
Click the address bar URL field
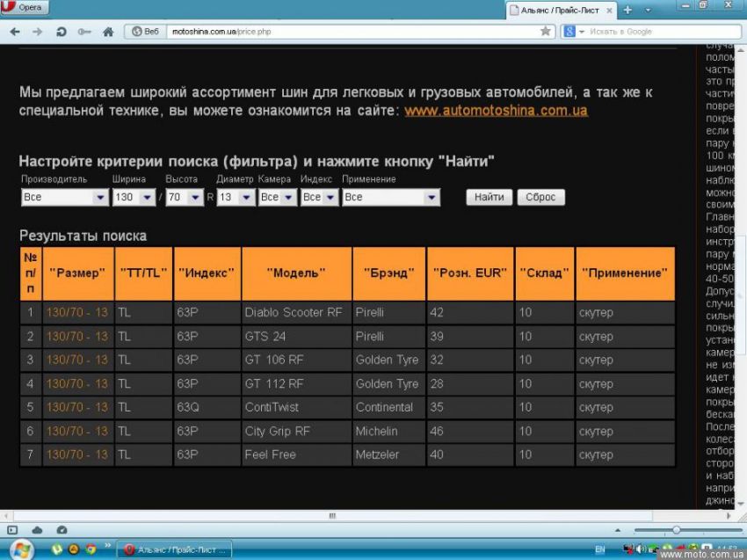point(353,32)
